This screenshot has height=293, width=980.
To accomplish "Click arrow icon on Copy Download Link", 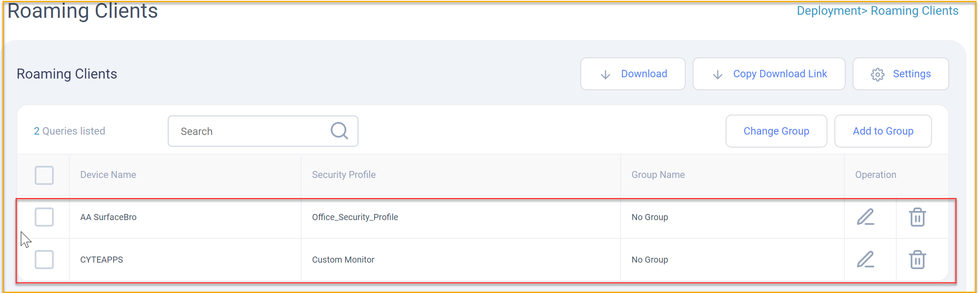I will tap(718, 75).
